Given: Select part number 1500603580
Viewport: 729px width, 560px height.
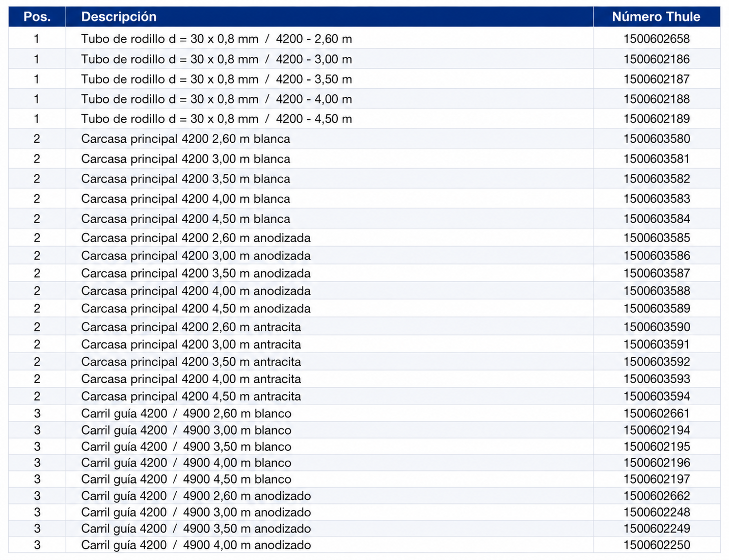Looking at the screenshot, I should 657,139.
